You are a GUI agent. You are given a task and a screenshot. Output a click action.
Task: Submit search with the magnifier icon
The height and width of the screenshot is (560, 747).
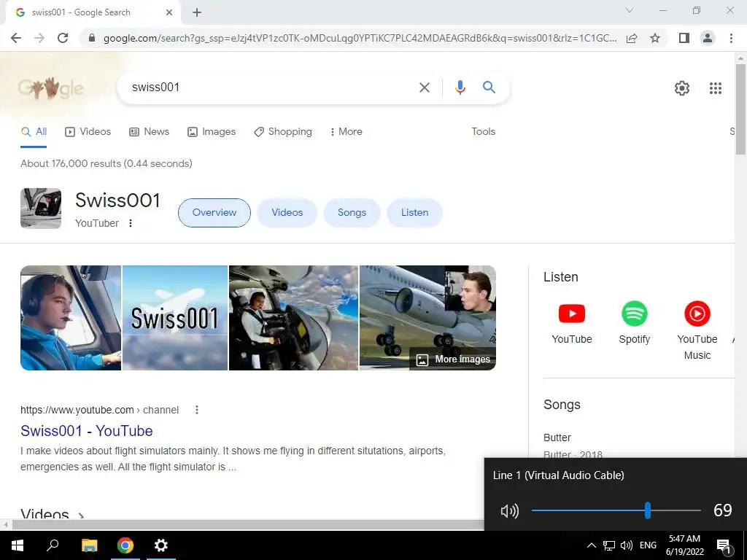(489, 87)
